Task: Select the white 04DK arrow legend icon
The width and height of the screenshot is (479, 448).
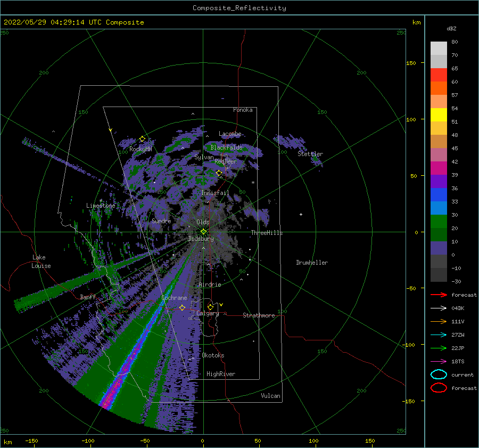Action: [x=439, y=308]
